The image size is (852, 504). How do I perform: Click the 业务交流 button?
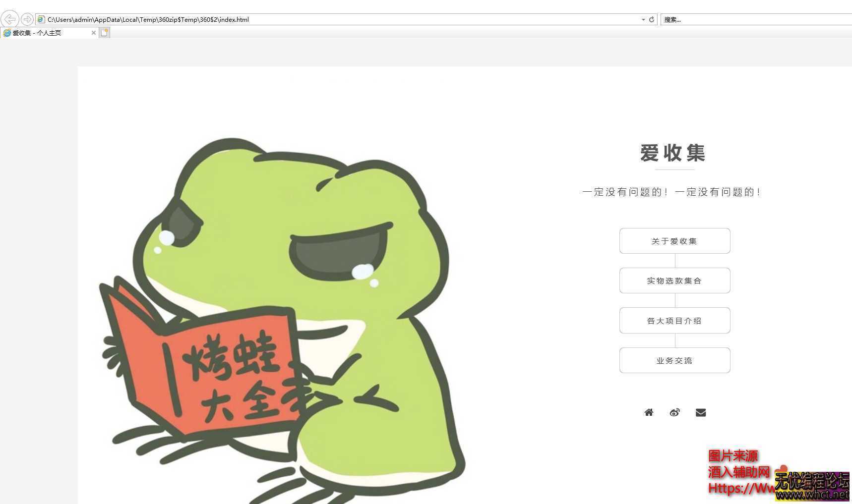click(x=674, y=360)
